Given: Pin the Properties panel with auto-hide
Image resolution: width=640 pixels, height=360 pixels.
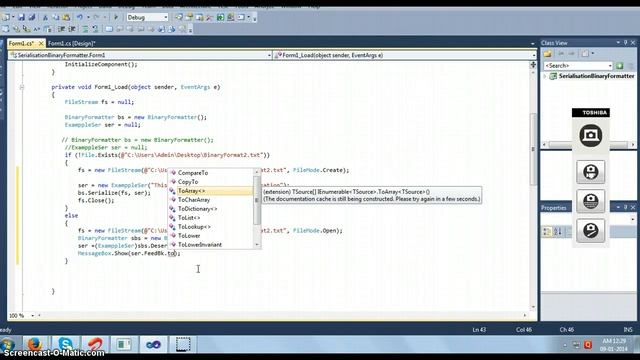Looking at the screenshot, I should (x=625, y=207).
